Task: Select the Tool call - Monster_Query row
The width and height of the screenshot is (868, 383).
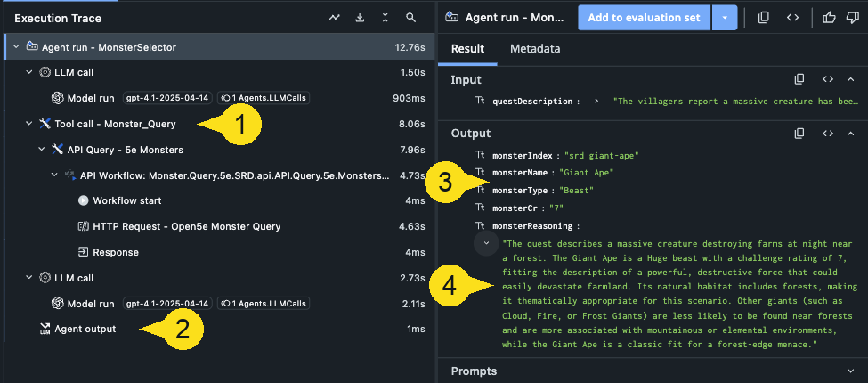Action: (217, 124)
